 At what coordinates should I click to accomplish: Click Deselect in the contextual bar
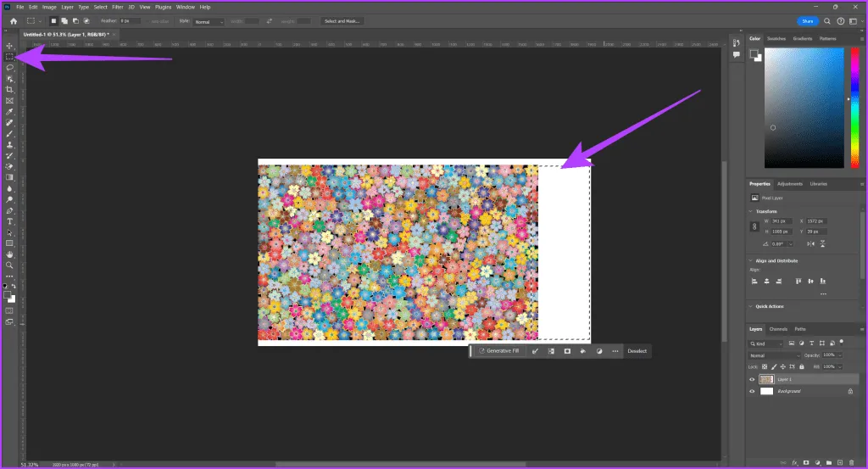click(637, 350)
